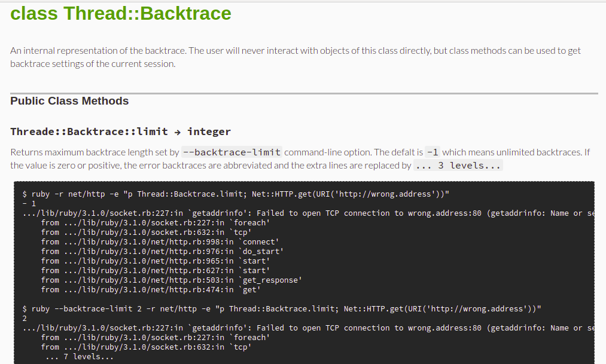606x364 pixels.
Task: Click the 'get_response' backtrace line
Action: coord(172,280)
